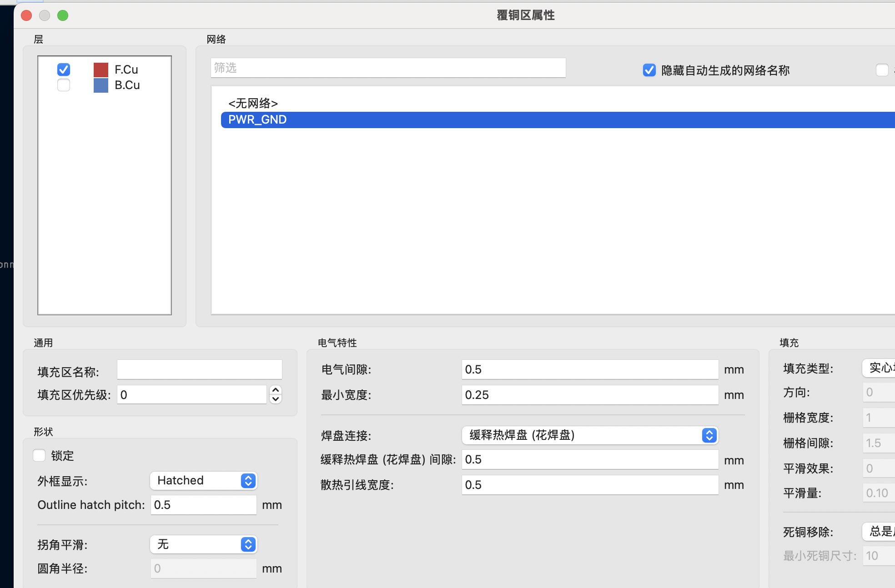The width and height of the screenshot is (895, 588).
Task: Click the 筛选 net filter field
Action: [x=388, y=68]
